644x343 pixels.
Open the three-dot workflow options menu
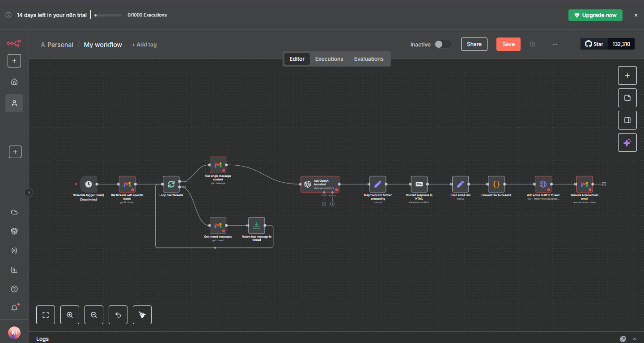[555, 44]
